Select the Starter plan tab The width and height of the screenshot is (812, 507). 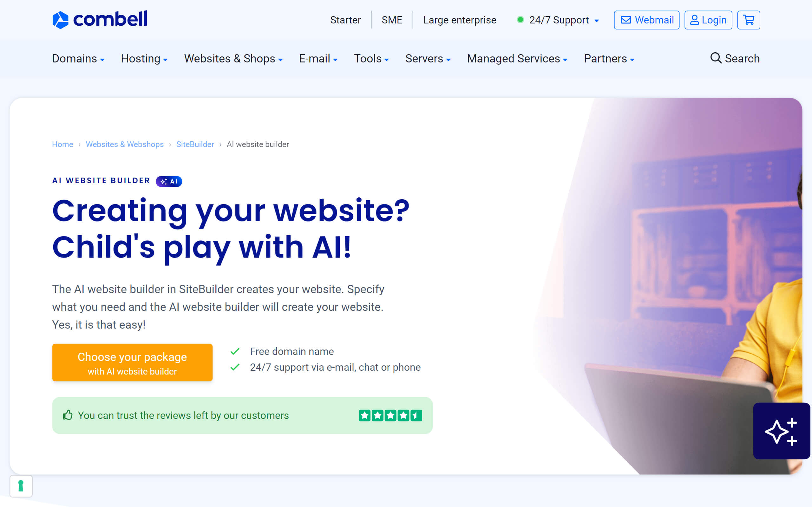(345, 20)
